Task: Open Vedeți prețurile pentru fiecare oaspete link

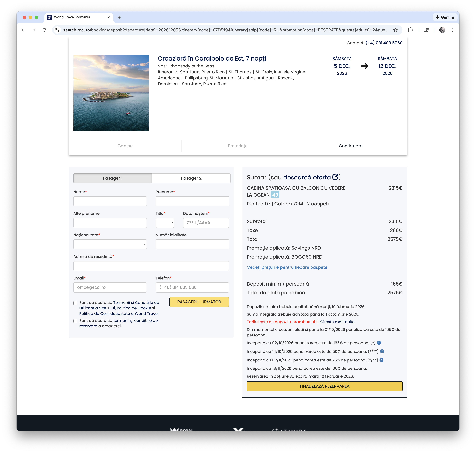Action: tap(287, 267)
